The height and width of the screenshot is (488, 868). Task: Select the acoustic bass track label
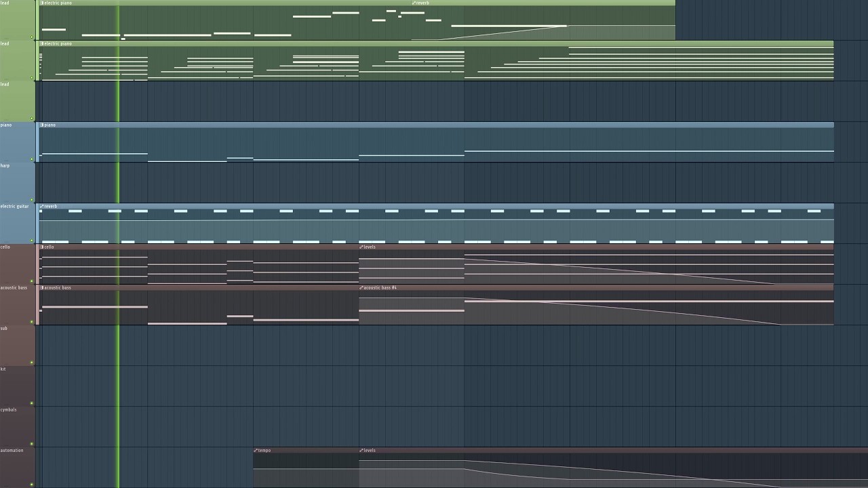(14, 288)
